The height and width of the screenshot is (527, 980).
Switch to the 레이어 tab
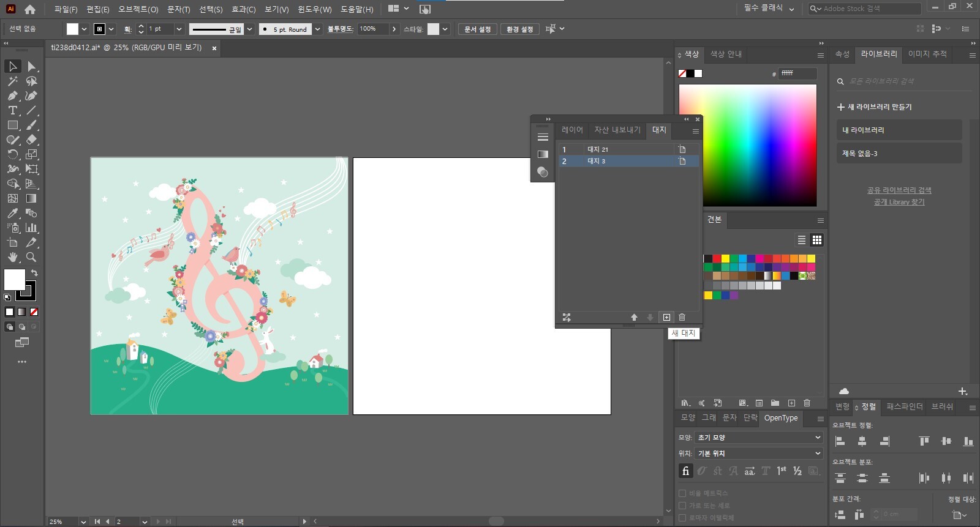tap(572, 130)
